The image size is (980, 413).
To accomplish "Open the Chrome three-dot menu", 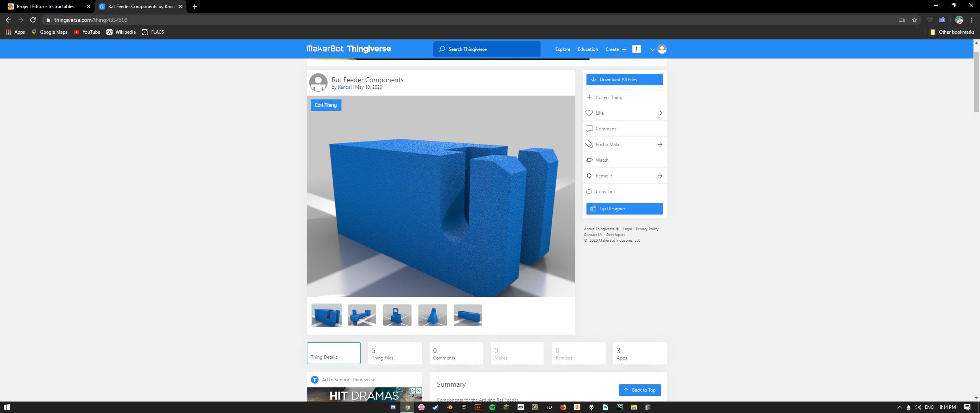I will click(972, 20).
